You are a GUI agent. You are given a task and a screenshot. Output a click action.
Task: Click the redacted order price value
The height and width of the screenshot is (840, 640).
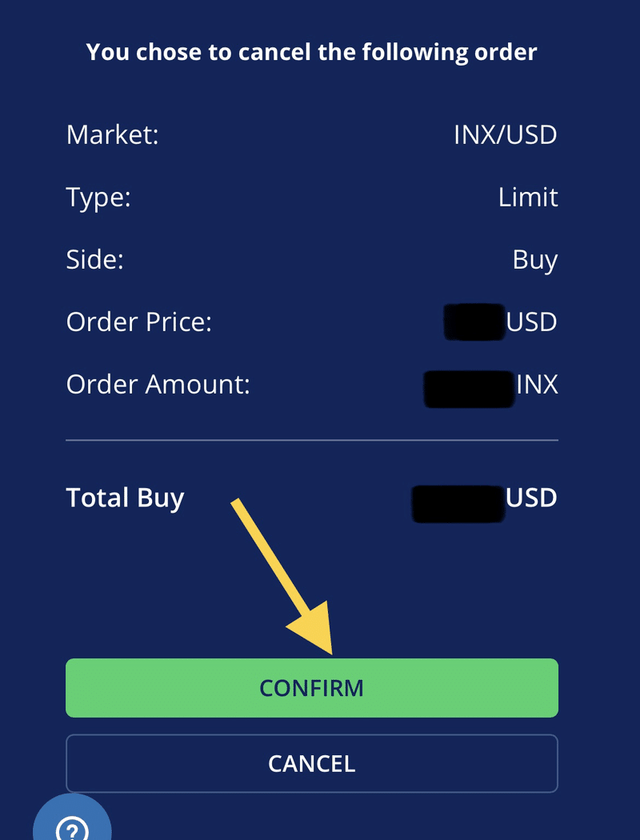(x=474, y=322)
